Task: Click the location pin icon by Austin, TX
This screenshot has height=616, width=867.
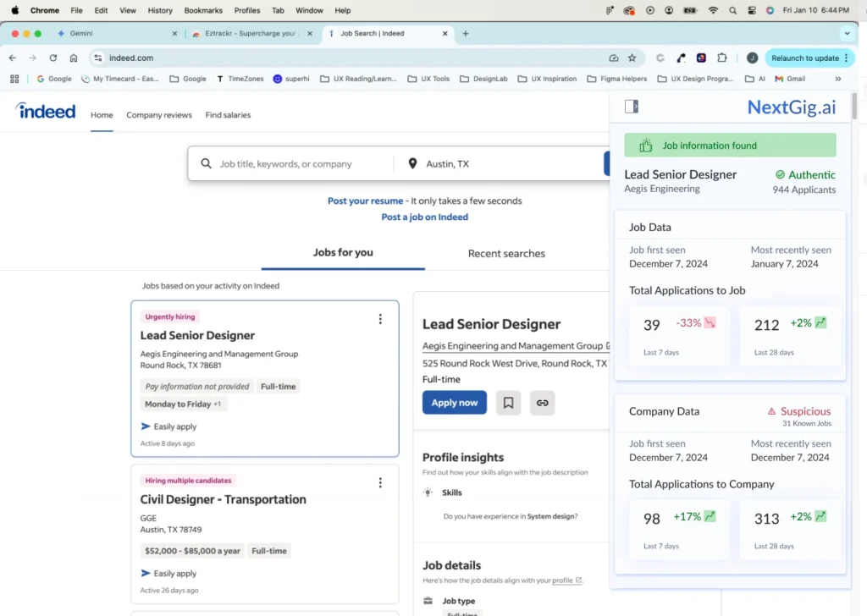Action: point(412,163)
